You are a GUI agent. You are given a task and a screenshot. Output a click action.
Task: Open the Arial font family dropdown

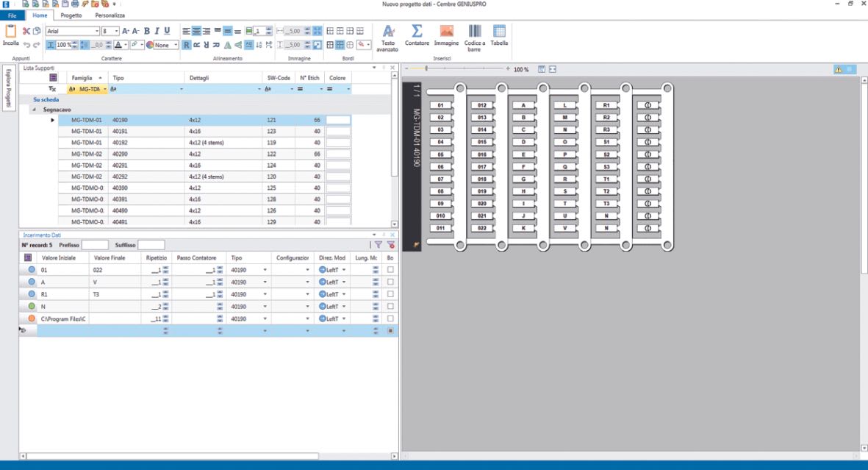[96, 32]
